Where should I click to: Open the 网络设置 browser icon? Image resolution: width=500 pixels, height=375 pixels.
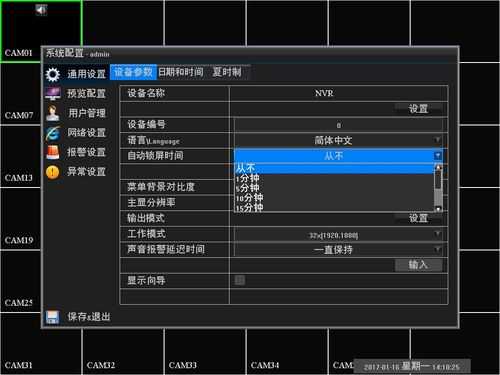tap(53, 133)
